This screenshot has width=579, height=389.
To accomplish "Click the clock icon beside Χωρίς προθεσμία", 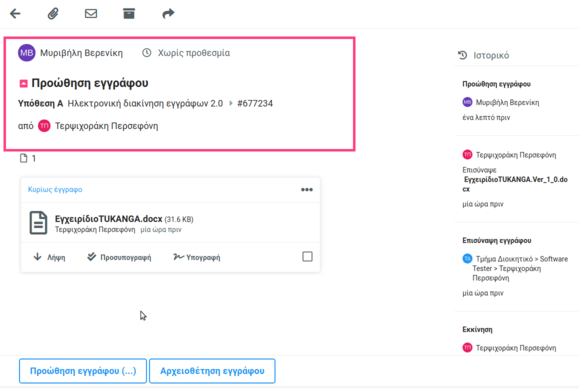I will (147, 53).
